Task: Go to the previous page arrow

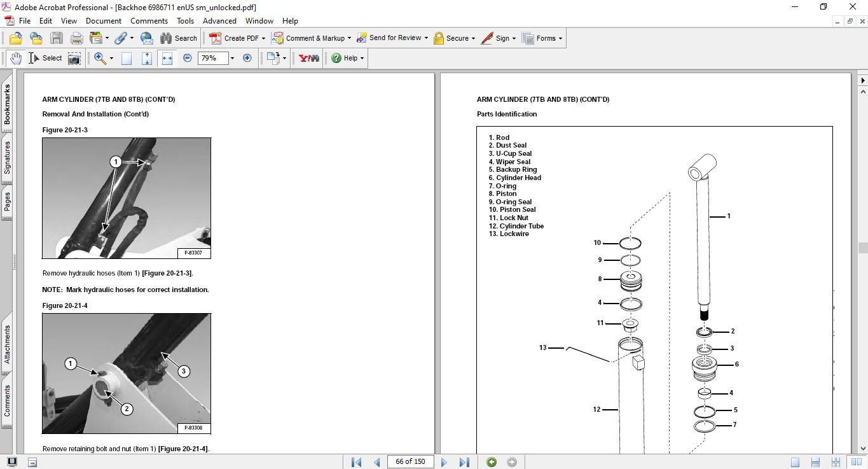Action: (377, 462)
